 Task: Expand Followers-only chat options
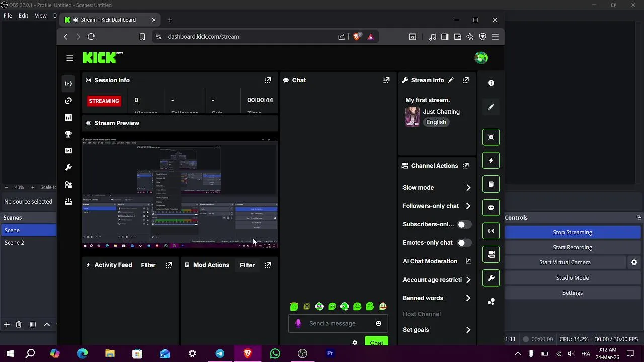(468, 206)
